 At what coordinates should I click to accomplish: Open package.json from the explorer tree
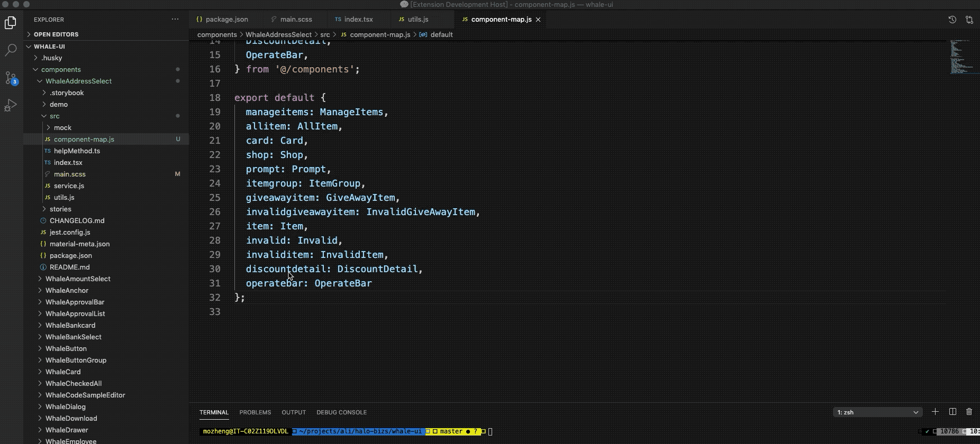point(106,256)
